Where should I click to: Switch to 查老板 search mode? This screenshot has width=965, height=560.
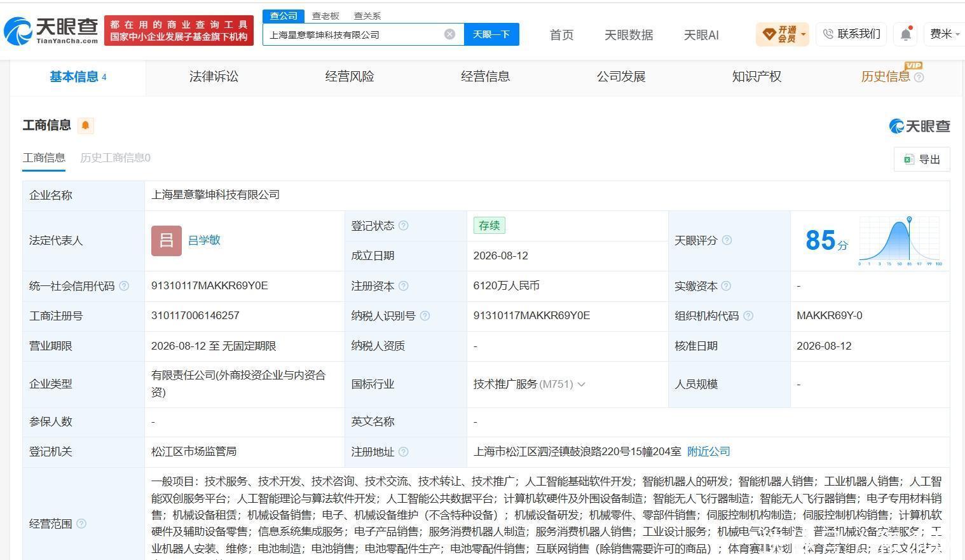(325, 16)
